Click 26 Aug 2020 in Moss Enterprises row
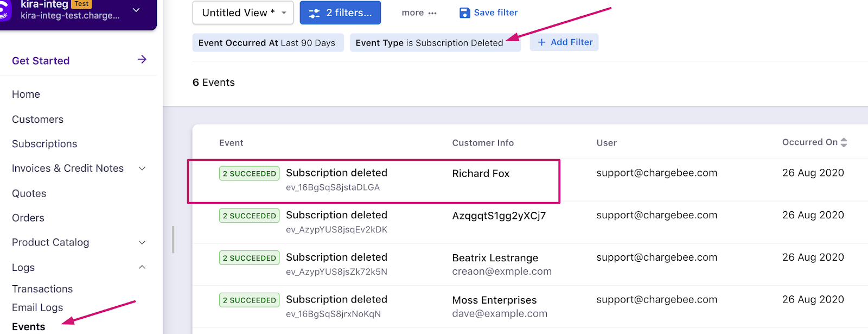This screenshot has width=868, height=334. tap(813, 299)
